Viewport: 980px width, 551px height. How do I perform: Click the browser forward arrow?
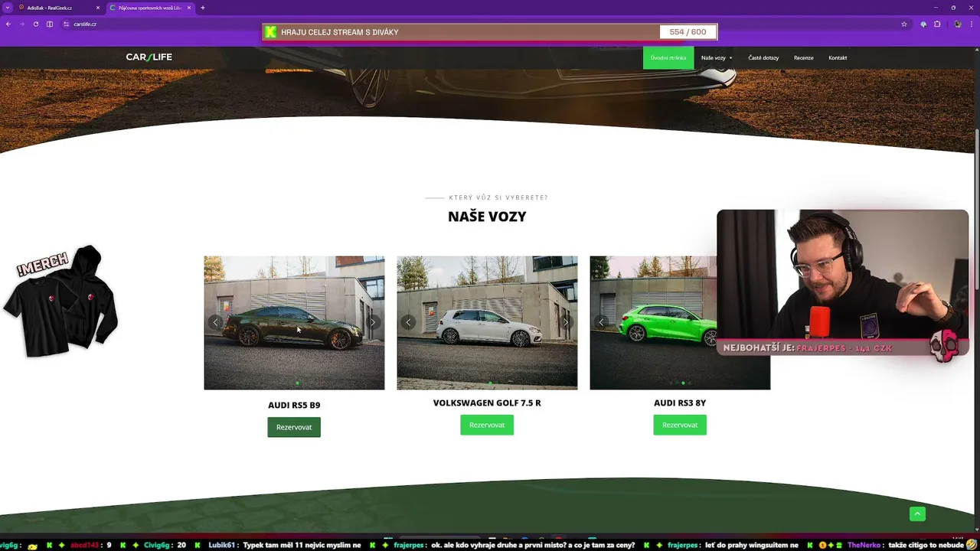tap(21, 24)
